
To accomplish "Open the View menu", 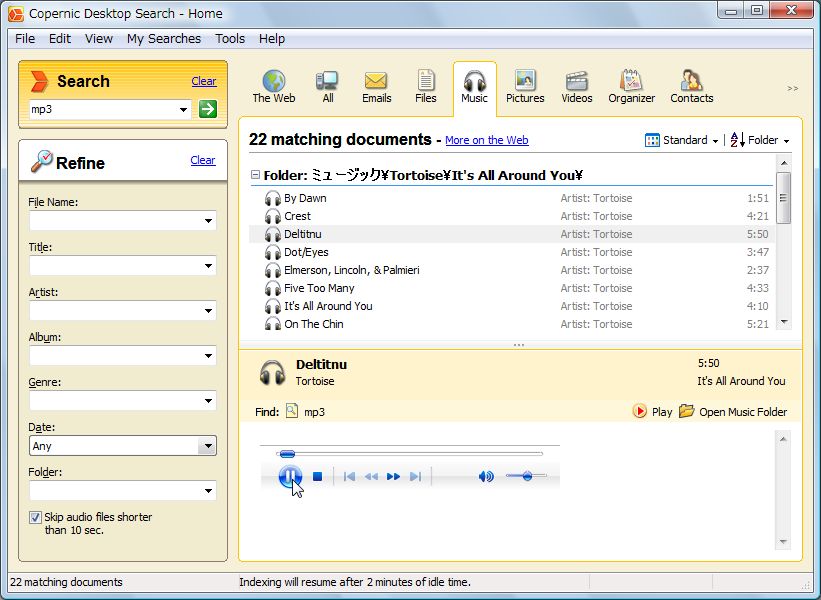I will pyautogui.click(x=99, y=39).
